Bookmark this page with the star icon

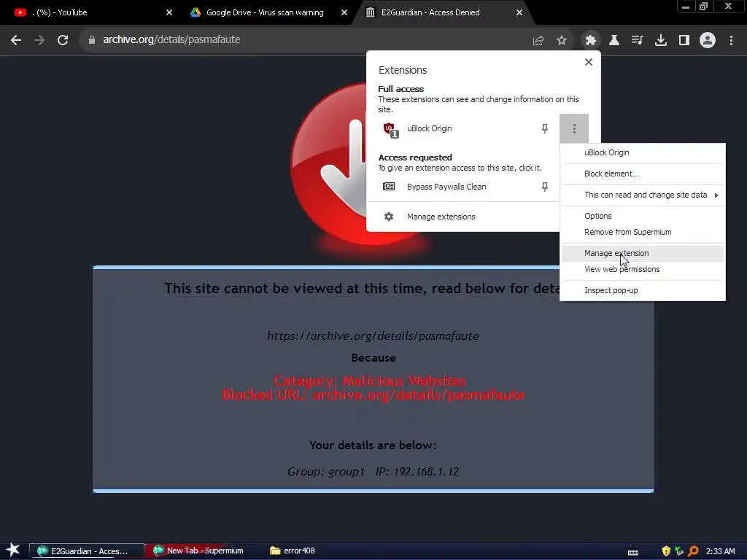pyautogui.click(x=562, y=41)
